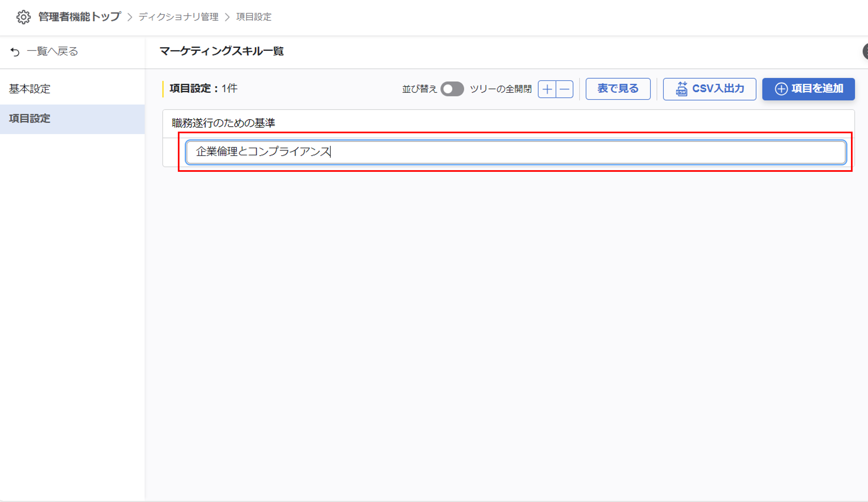This screenshot has width=868, height=502.
Task: Click the マーケティングスキル一覧 heading
Action: pos(221,51)
